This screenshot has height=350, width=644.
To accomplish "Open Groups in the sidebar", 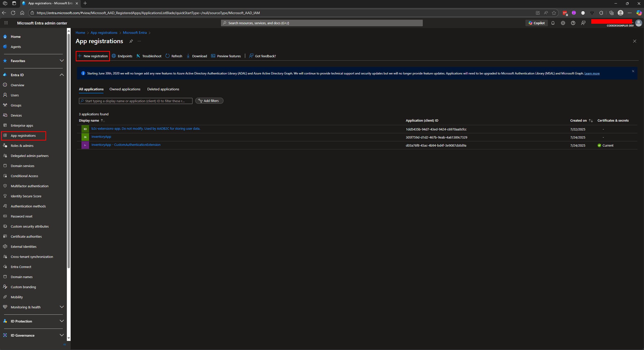I will pyautogui.click(x=16, y=105).
